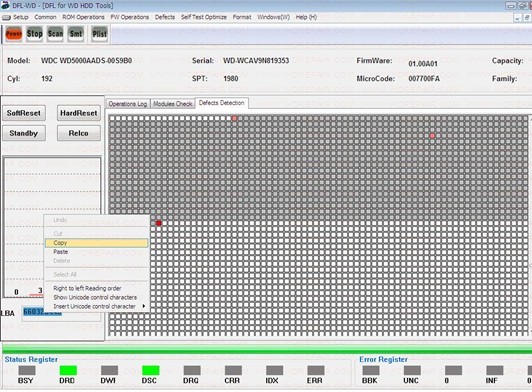Click the SoftReset button
The image size is (532, 392).
tap(24, 113)
